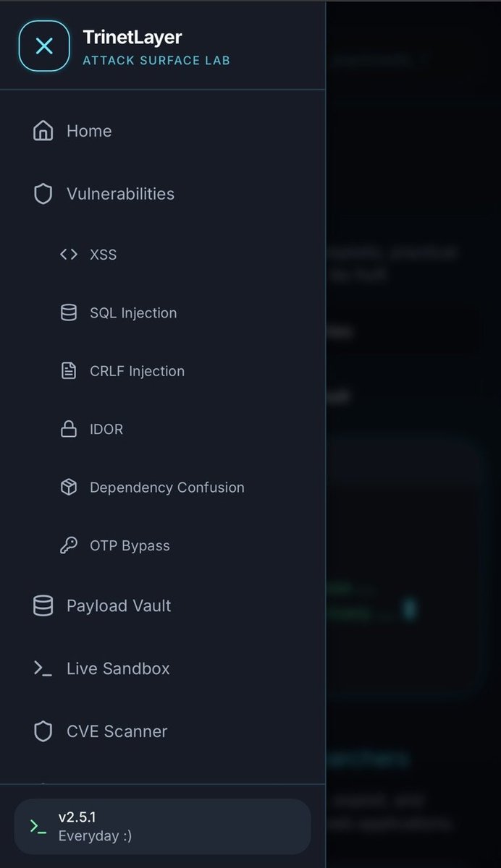Click the CVE Scanner shield icon

(x=43, y=731)
